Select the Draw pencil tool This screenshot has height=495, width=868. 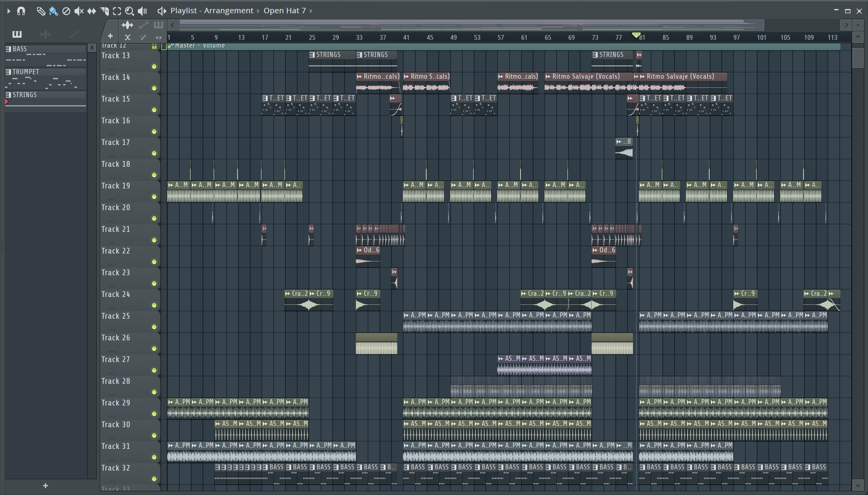pyautogui.click(x=41, y=11)
